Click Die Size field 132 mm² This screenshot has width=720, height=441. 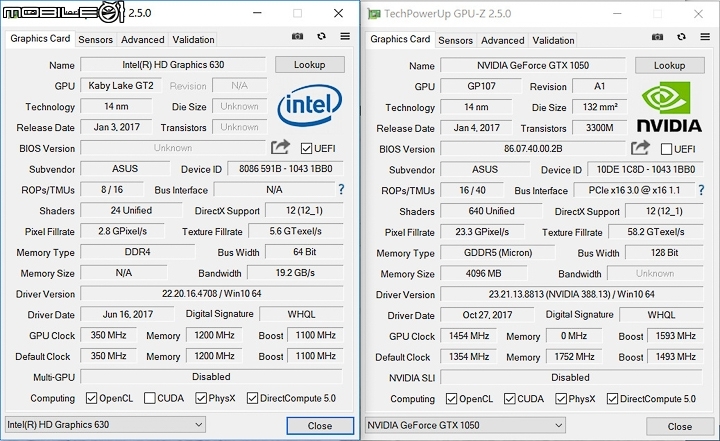coord(600,107)
